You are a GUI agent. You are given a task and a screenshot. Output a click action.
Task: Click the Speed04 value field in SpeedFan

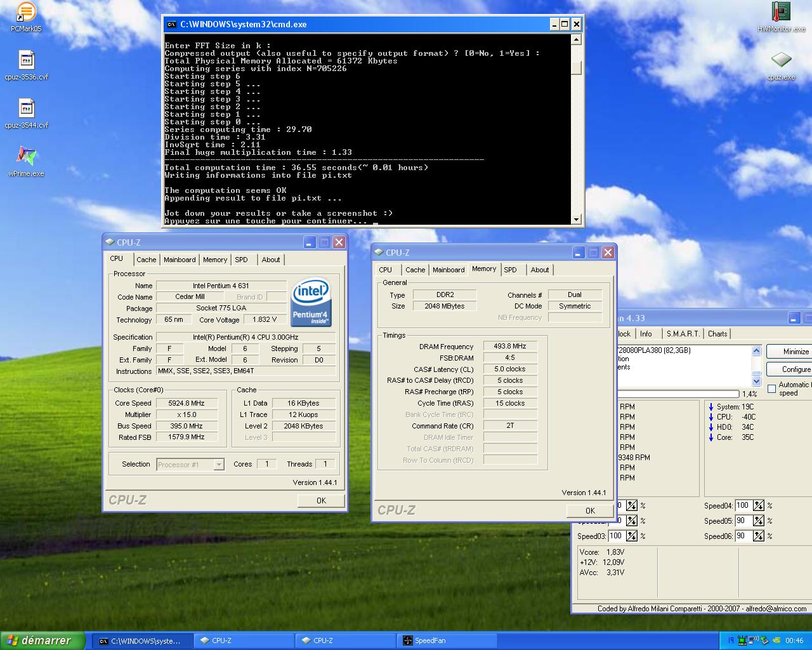[x=743, y=506]
